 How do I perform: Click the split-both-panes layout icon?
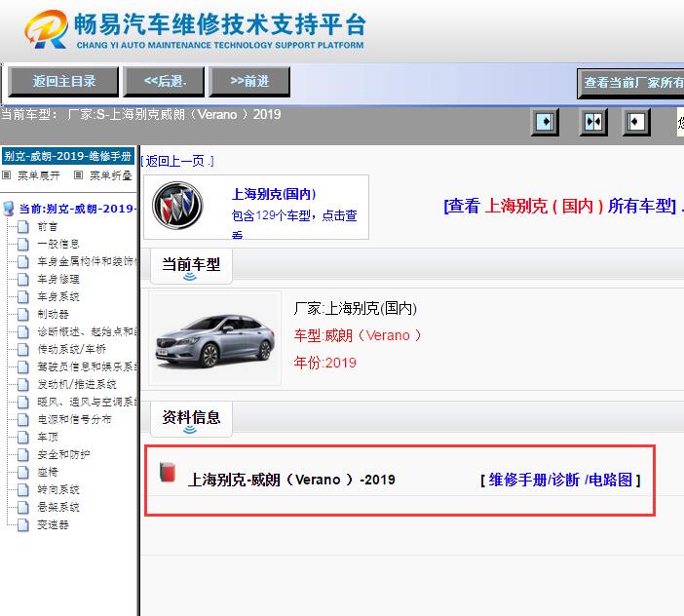click(x=593, y=122)
